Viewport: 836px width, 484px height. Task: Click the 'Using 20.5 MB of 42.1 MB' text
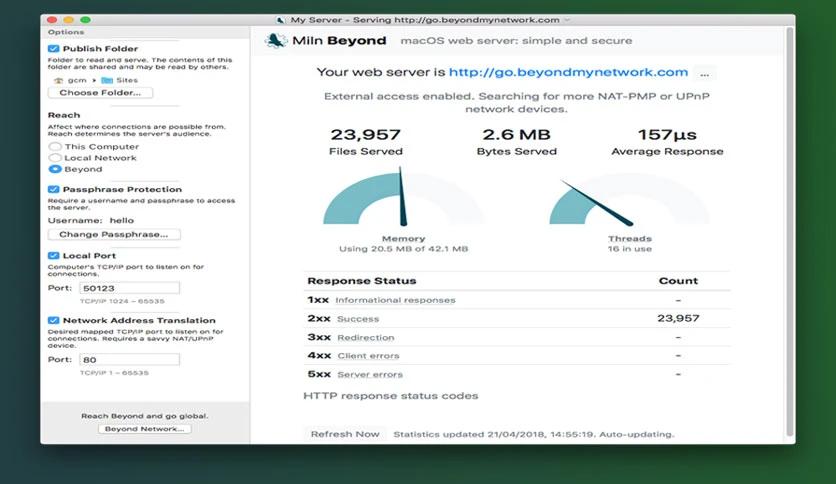pos(404,248)
